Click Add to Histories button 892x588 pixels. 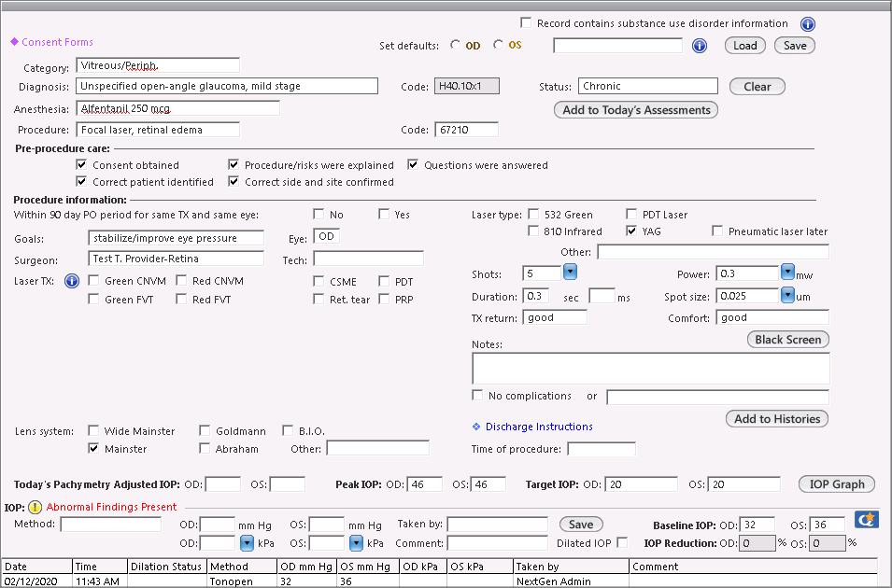coord(777,418)
